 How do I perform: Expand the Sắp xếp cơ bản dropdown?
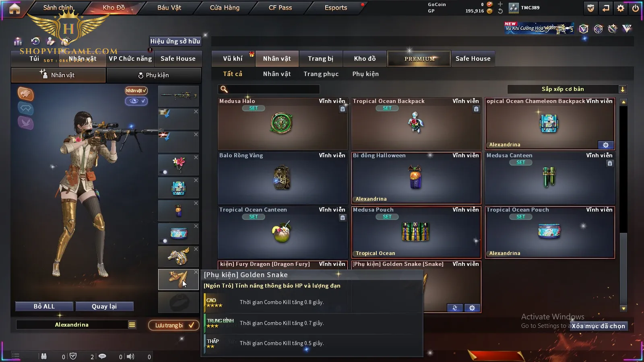(x=623, y=89)
